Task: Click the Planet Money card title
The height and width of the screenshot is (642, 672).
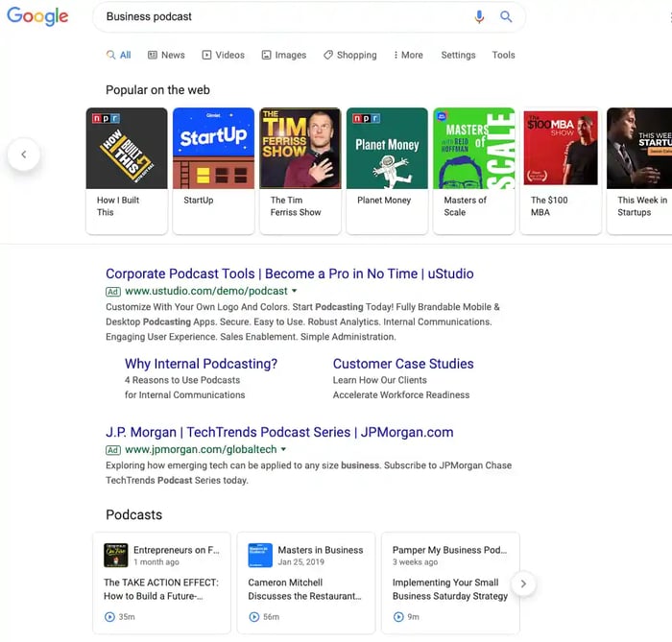Action: coord(384,200)
